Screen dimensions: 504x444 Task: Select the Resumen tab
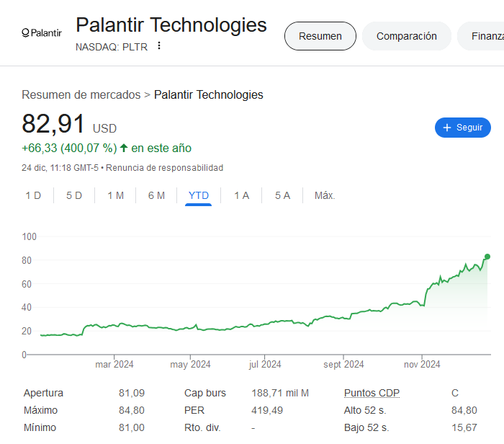[x=320, y=36]
